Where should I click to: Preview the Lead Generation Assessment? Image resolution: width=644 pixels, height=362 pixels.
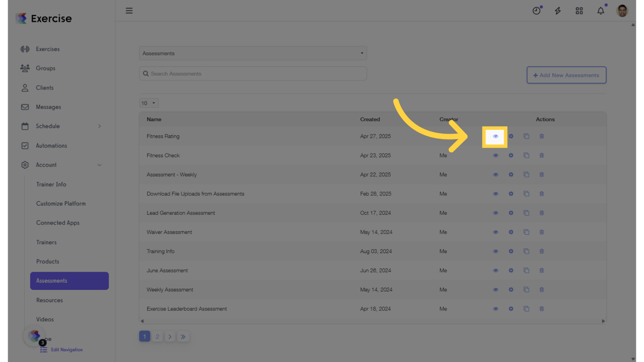(495, 213)
